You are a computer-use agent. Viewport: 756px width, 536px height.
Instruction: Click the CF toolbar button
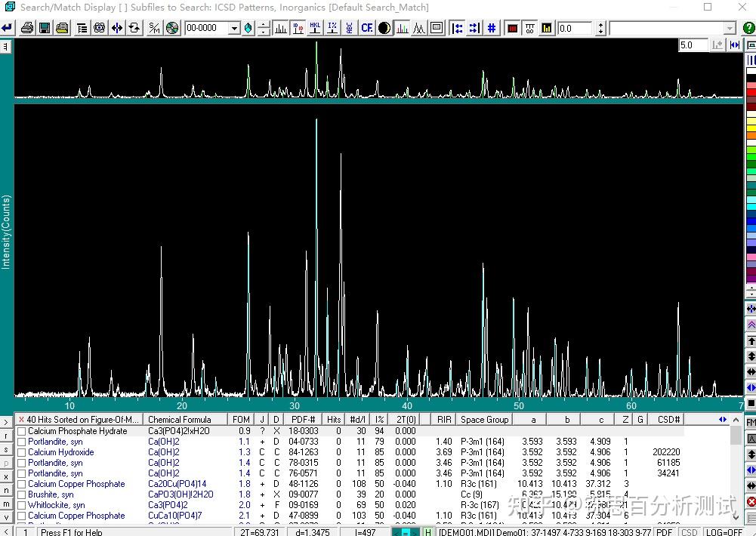(367, 28)
